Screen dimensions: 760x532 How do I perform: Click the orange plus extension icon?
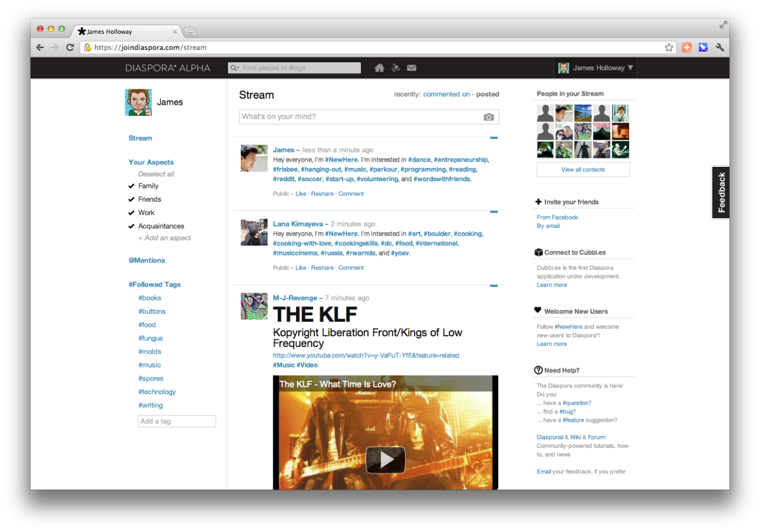686,48
